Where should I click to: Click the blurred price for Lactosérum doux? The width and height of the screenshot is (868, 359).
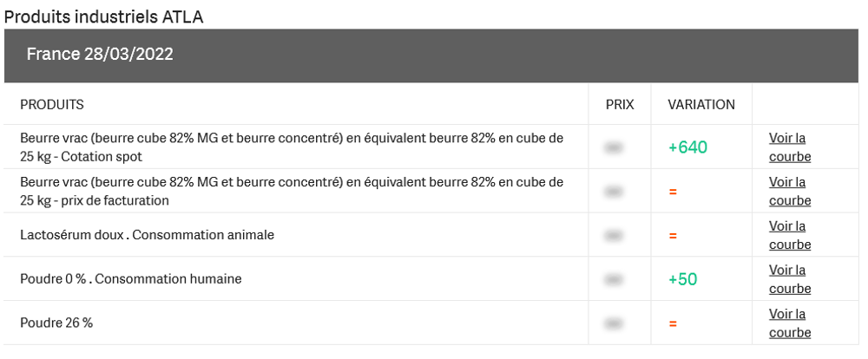coord(615,236)
